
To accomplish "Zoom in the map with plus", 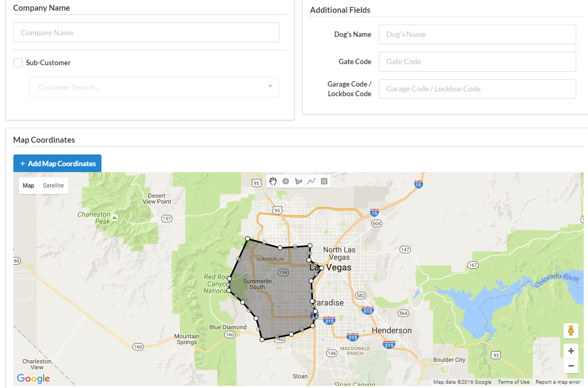I will point(571,351).
